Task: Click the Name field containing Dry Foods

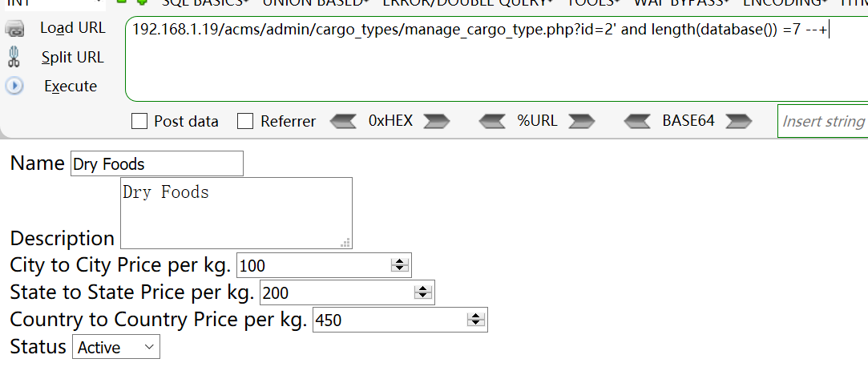Action: [156, 163]
